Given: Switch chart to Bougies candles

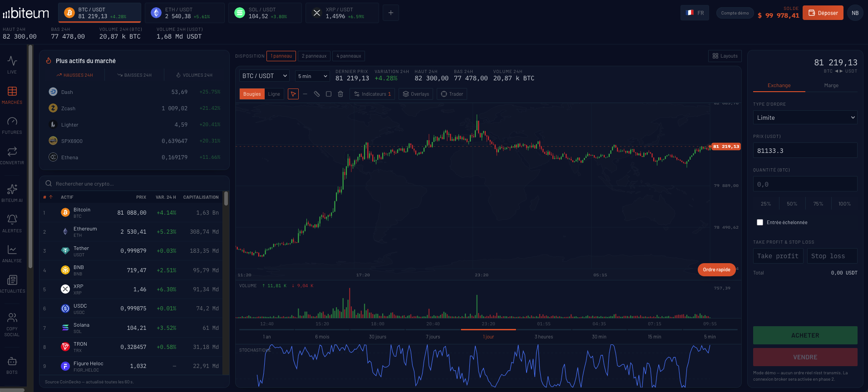Looking at the screenshot, I should click(x=252, y=94).
